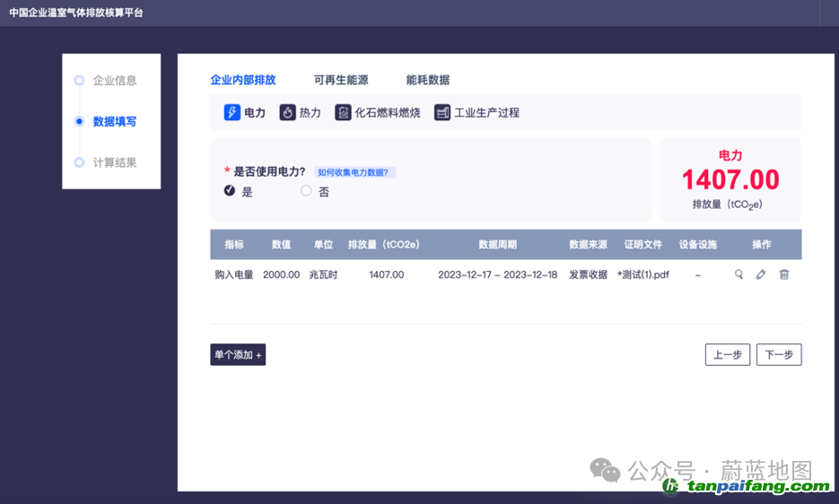Select the 电力 lightning bolt icon
Screen dimensions: 839x504
coord(232,113)
